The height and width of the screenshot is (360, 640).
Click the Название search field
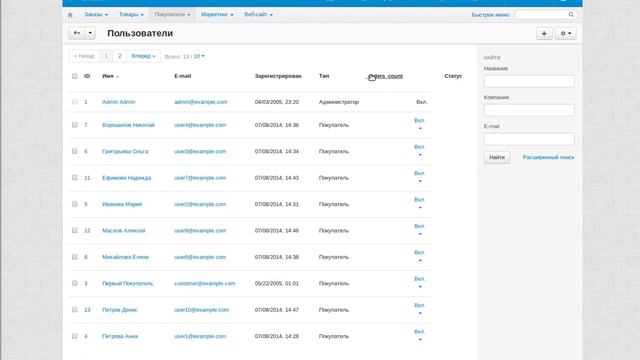(529, 81)
